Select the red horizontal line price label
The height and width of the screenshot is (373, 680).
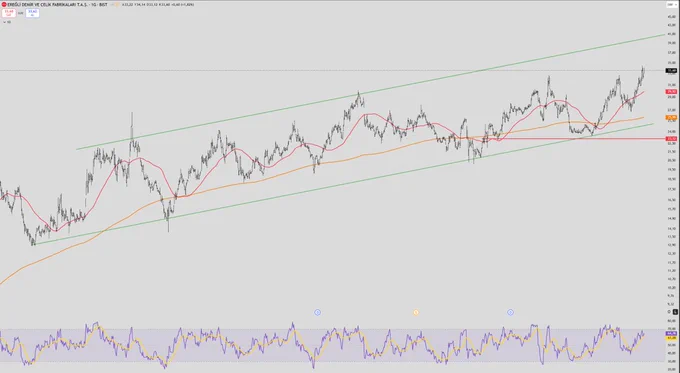pos(671,139)
